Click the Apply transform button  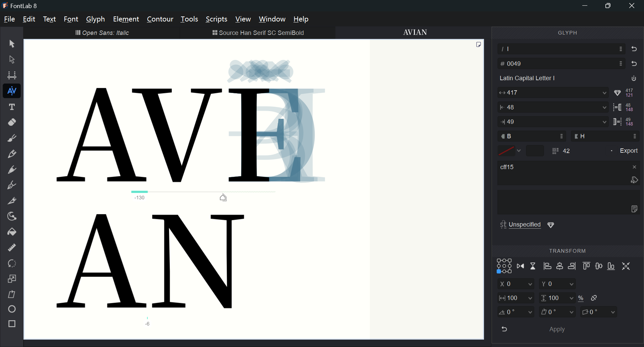coord(557,330)
